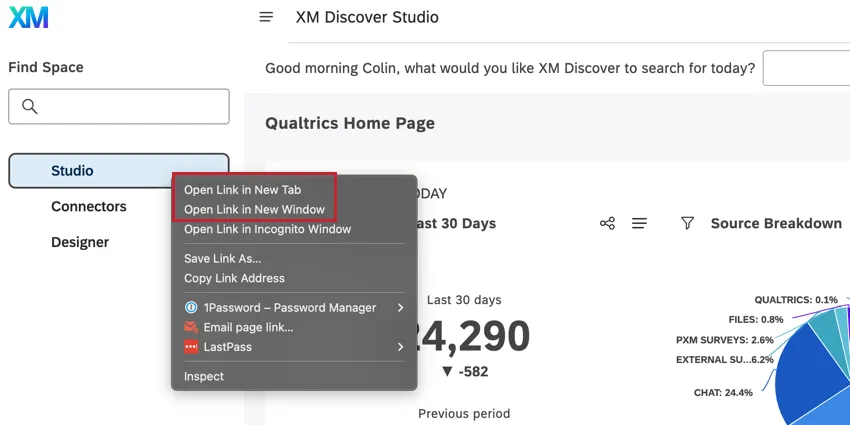Click the Last 30 days metric label

(x=464, y=300)
